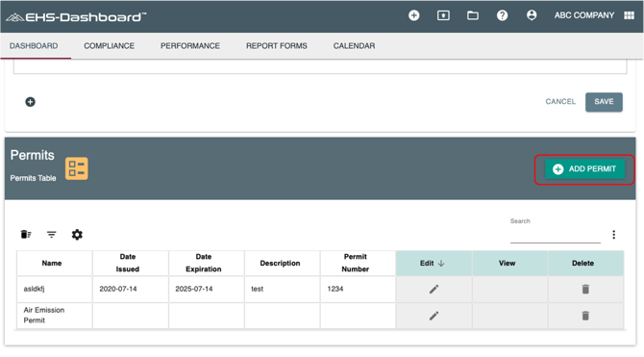Click the yellow Permits Table list icon
Viewport: 644px width, 357px height.
(x=77, y=168)
